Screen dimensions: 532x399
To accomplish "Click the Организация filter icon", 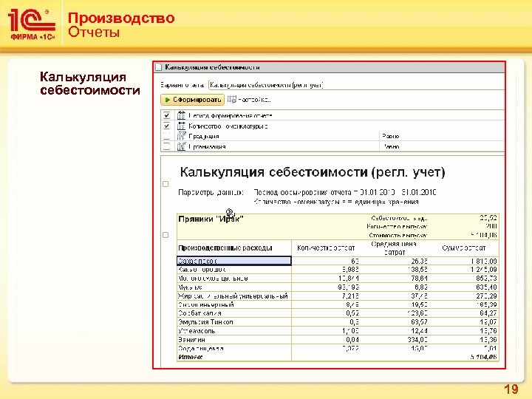I will (182, 146).
